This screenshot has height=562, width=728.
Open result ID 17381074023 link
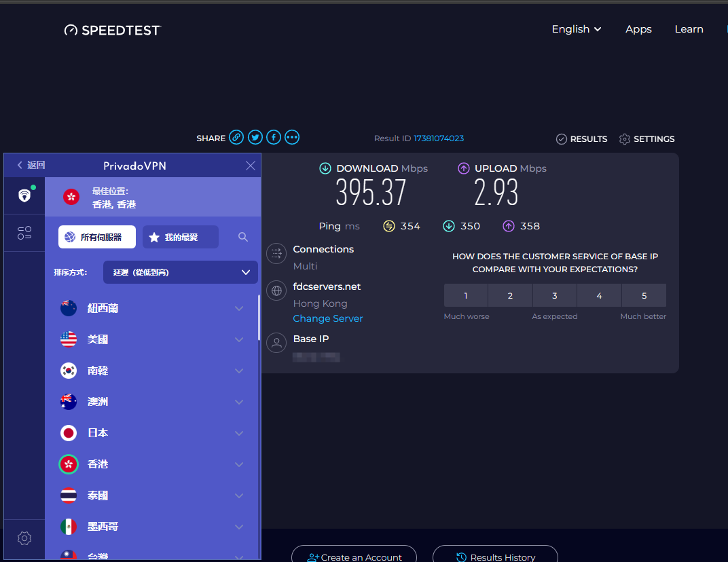pyautogui.click(x=438, y=138)
